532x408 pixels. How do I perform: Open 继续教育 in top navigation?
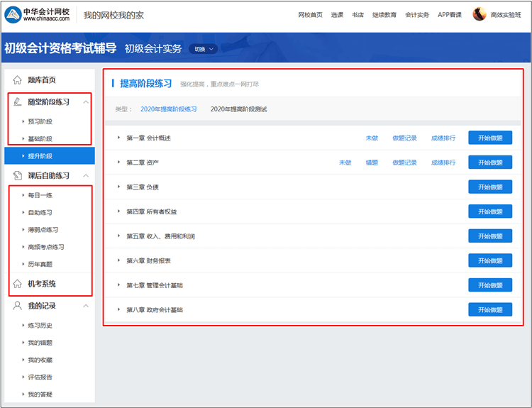[384, 15]
